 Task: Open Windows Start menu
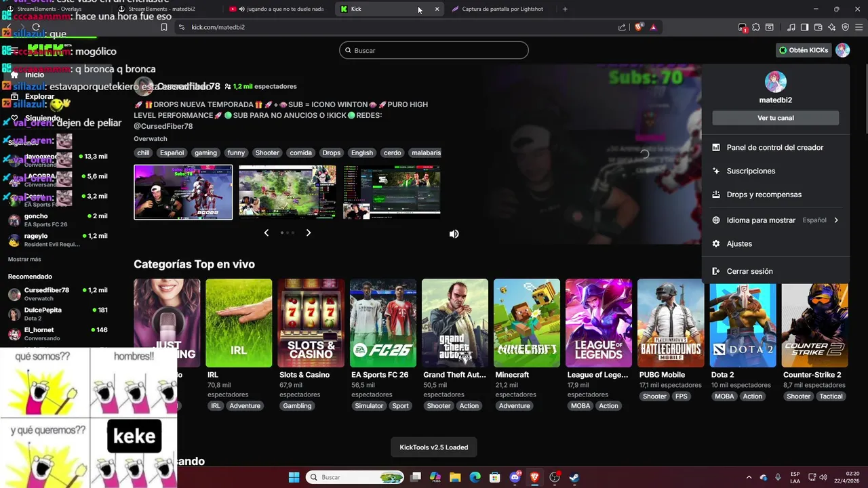pyautogui.click(x=294, y=477)
